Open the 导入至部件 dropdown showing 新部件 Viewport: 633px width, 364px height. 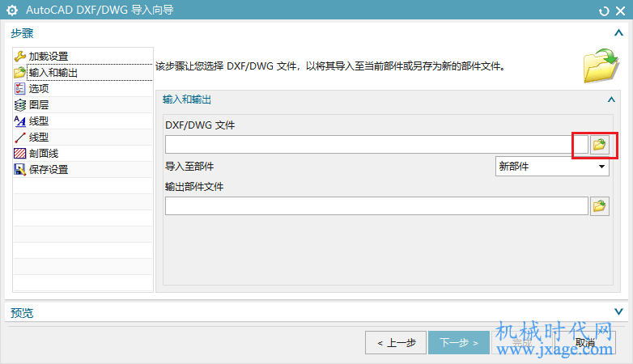552,167
